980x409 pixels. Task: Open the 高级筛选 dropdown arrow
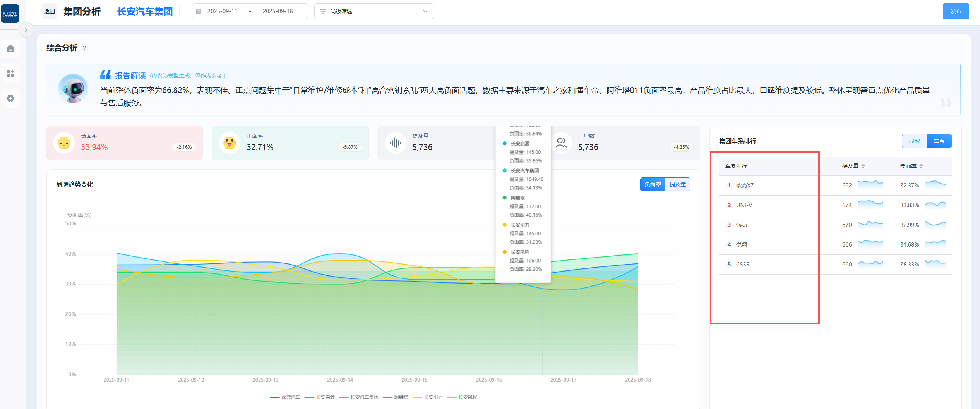coord(425,11)
